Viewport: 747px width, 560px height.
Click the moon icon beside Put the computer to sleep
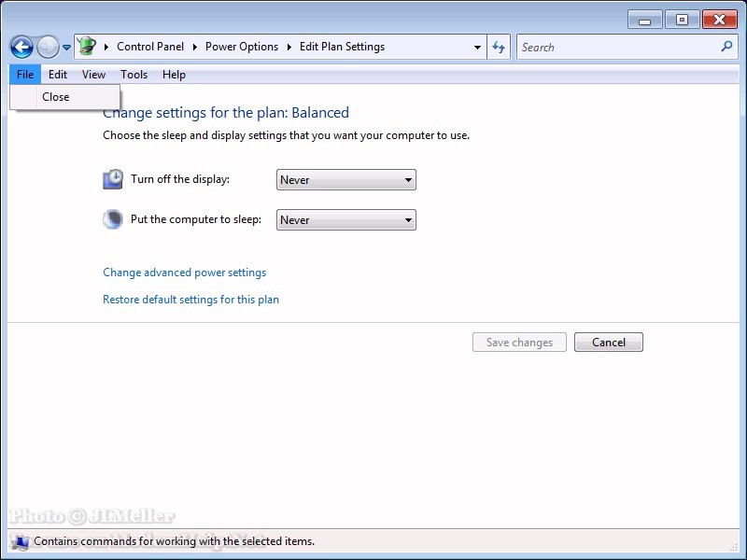[113, 219]
